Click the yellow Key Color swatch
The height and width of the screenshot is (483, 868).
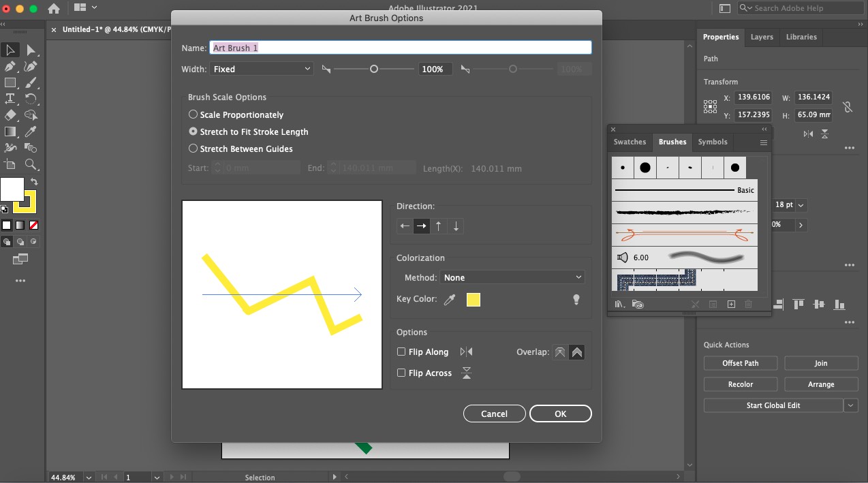coord(474,299)
